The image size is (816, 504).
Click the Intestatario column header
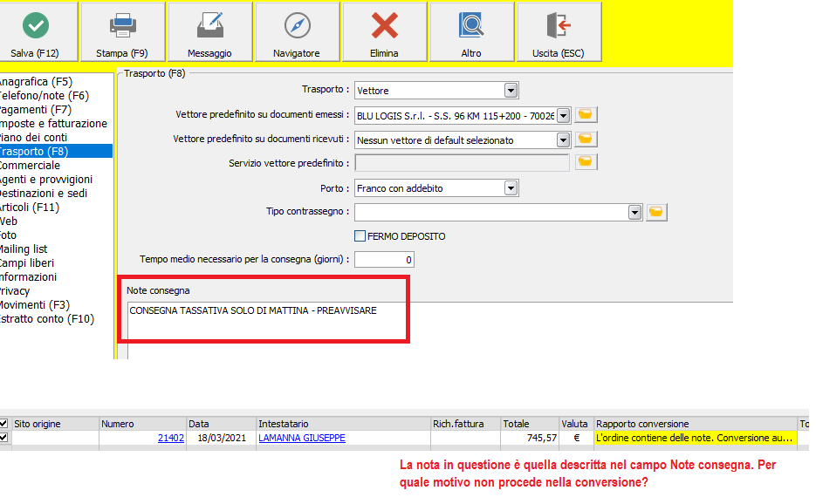[x=344, y=424]
